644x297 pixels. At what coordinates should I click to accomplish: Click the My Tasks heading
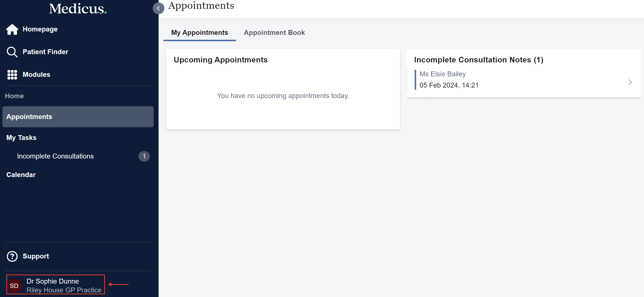click(21, 138)
